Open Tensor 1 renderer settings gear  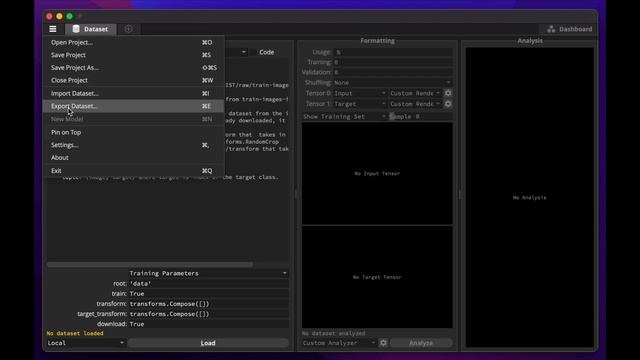pyautogui.click(x=448, y=104)
